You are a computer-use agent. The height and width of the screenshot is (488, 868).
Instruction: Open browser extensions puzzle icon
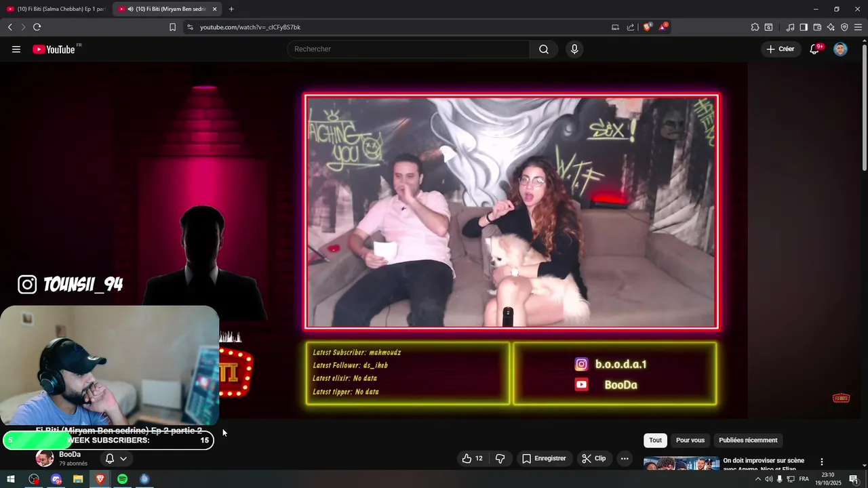[755, 27]
